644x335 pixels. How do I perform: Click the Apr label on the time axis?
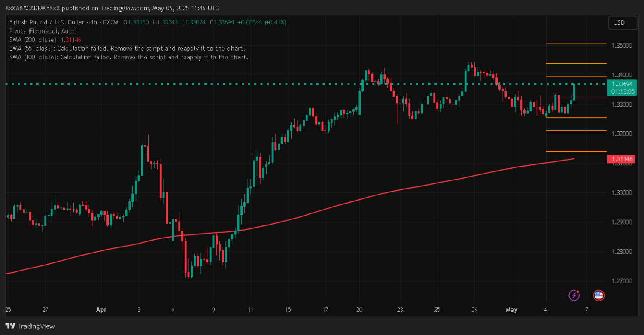tap(101, 310)
